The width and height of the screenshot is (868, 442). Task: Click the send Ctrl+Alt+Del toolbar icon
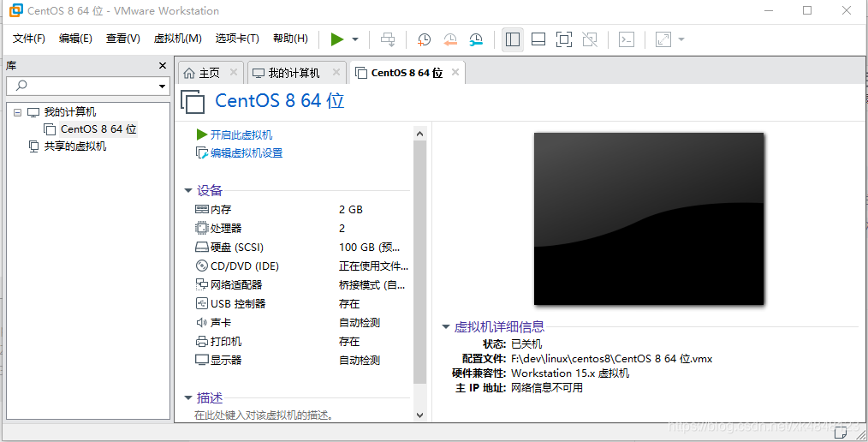(389, 39)
